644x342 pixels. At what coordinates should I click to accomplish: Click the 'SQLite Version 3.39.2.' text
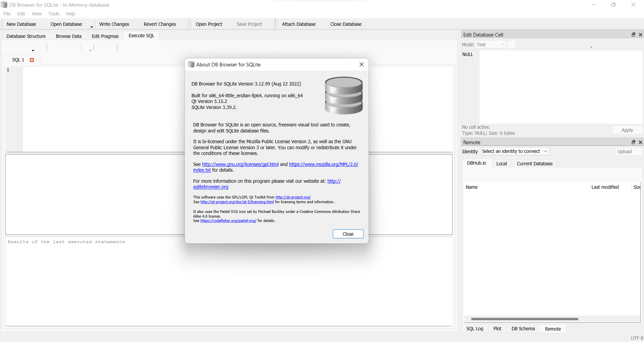point(214,107)
